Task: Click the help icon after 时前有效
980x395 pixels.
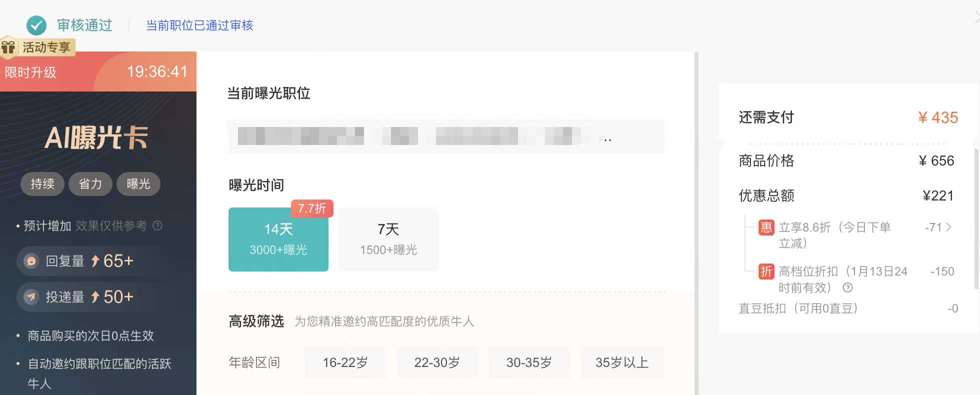Action: pos(847,287)
